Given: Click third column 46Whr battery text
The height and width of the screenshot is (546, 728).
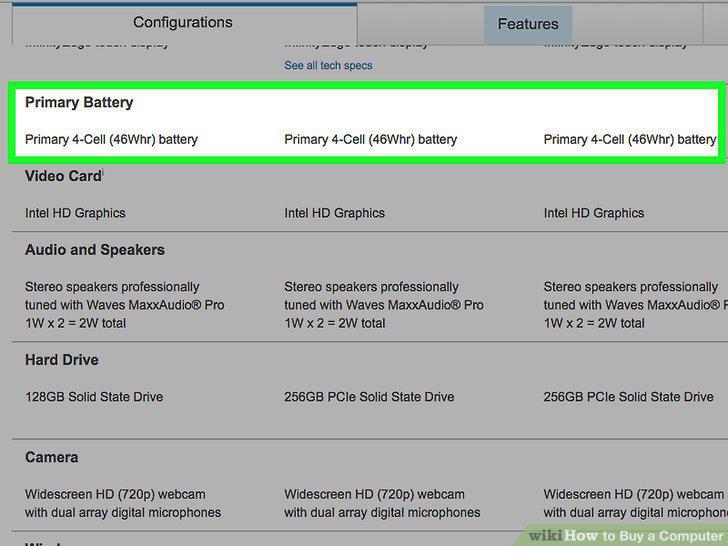Looking at the screenshot, I should pyautogui.click(x=630, y=139).
